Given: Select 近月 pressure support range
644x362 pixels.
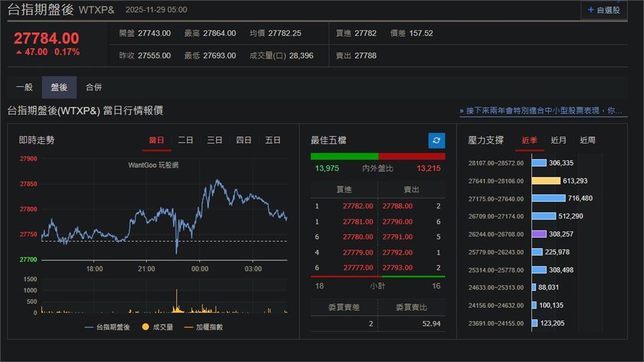Looking at the screenshot, I should click(x=558, y=140).
